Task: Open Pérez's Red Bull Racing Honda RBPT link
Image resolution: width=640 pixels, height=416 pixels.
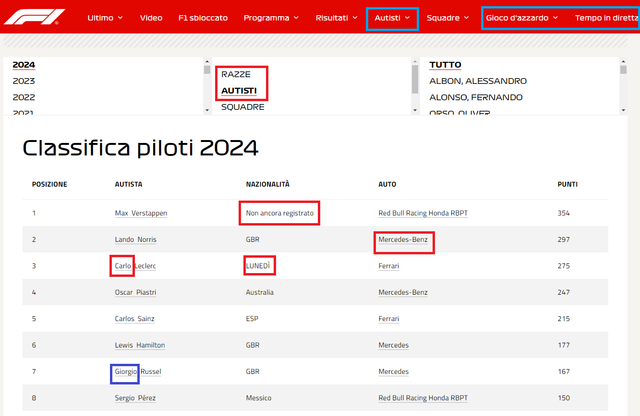Action: point(423,398)
